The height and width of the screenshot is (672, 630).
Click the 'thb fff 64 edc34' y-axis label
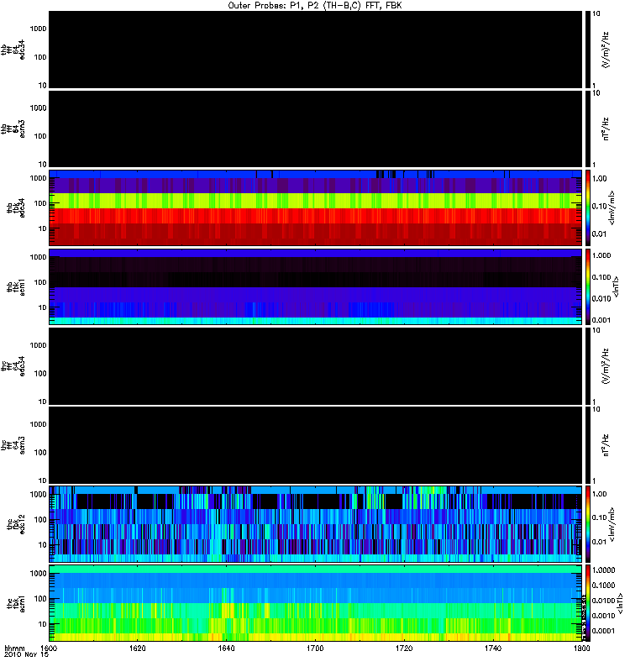click(13, 50)
